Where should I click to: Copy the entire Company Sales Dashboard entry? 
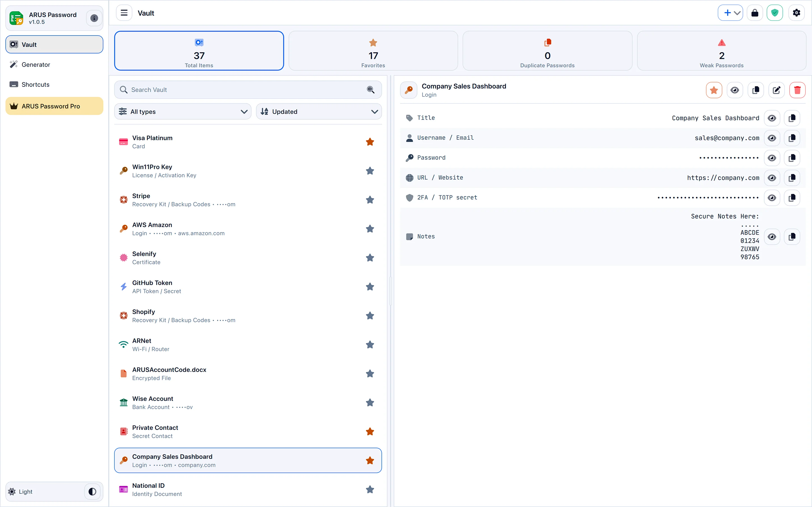coord(756,90)
